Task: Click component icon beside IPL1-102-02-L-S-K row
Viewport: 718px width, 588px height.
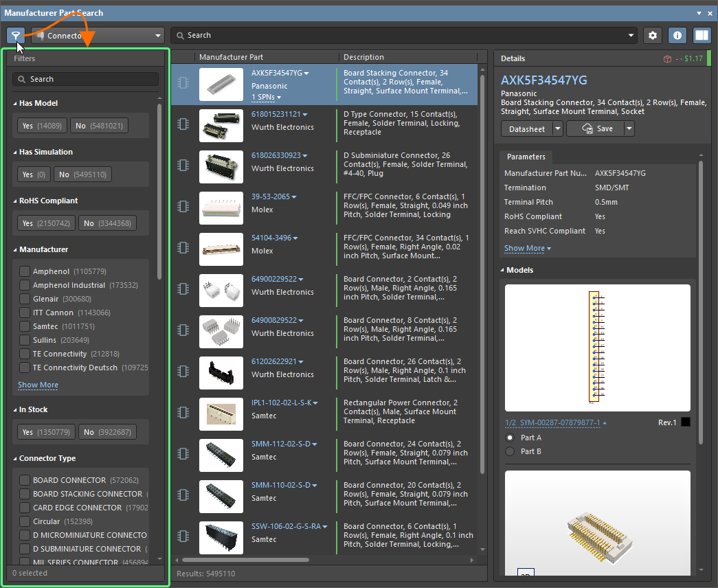Action: pos(183,412)
